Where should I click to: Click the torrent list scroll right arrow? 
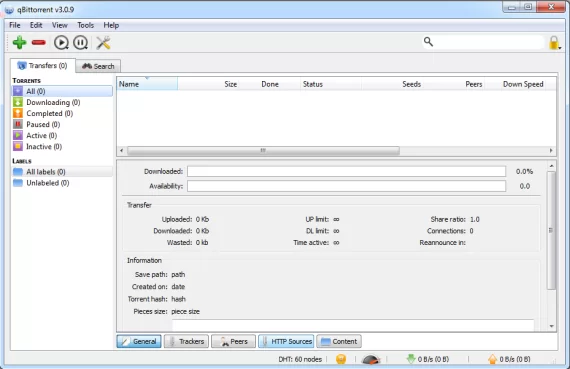coord(551,151)
